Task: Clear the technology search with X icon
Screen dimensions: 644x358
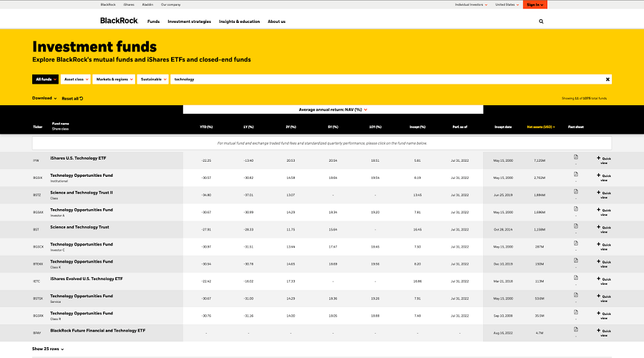Action: 608,79
